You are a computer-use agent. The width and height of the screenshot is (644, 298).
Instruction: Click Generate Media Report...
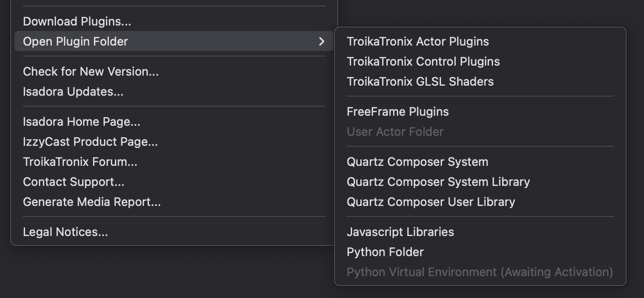point(92,202)
